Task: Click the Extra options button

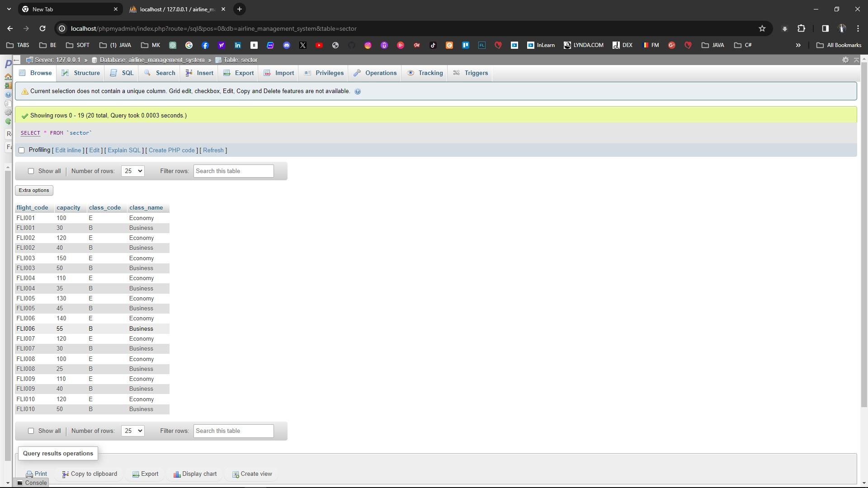Action: (34, 191)
